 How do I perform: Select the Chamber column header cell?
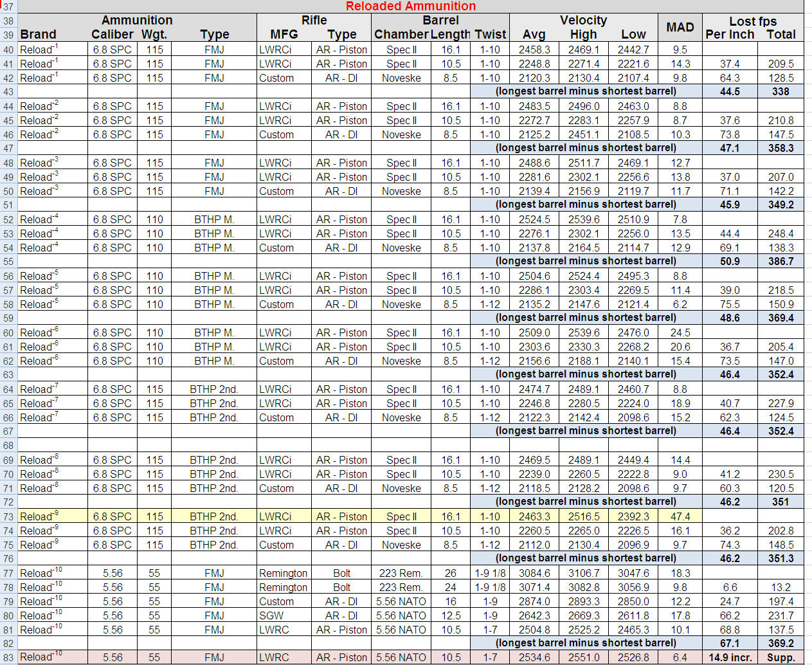pyautogui.click(x=401, y=35)
